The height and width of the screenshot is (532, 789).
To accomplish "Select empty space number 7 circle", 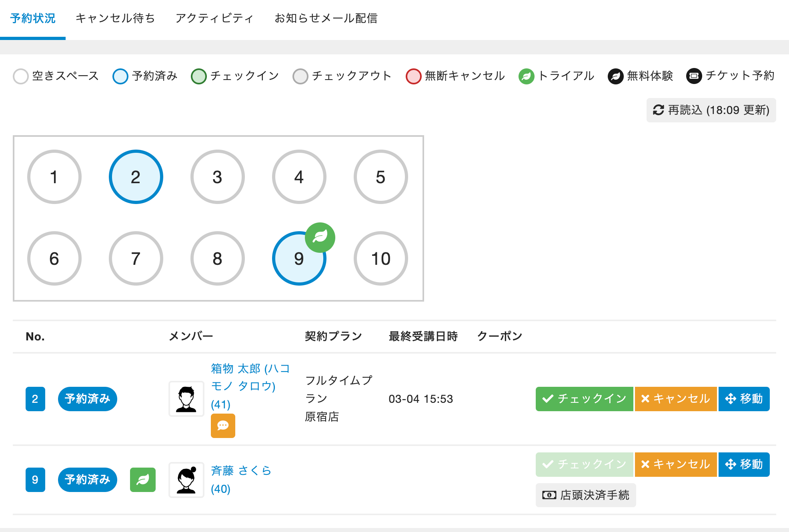I will [136, 258].
